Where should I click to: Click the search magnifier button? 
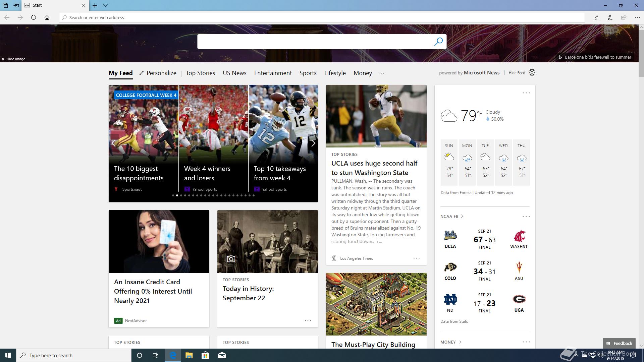click(x=438, y=42)
